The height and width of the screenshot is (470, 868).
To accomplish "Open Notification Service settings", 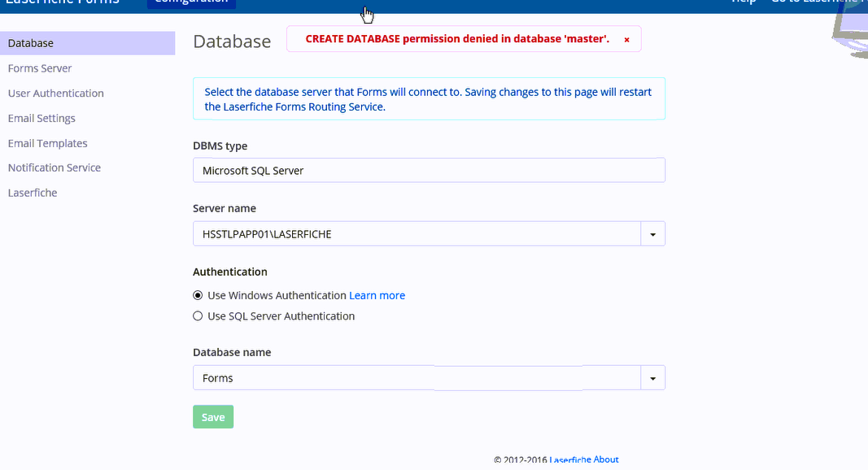I will point(55,168).
